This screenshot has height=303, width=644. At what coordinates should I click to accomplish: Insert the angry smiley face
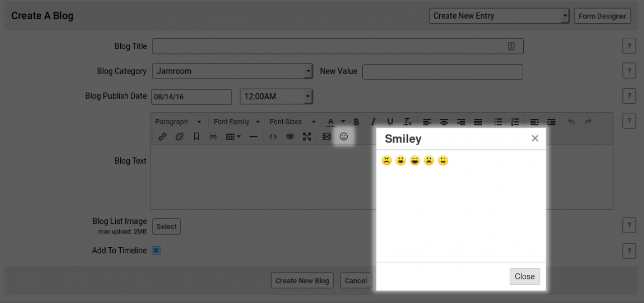(x=386, y=161)
